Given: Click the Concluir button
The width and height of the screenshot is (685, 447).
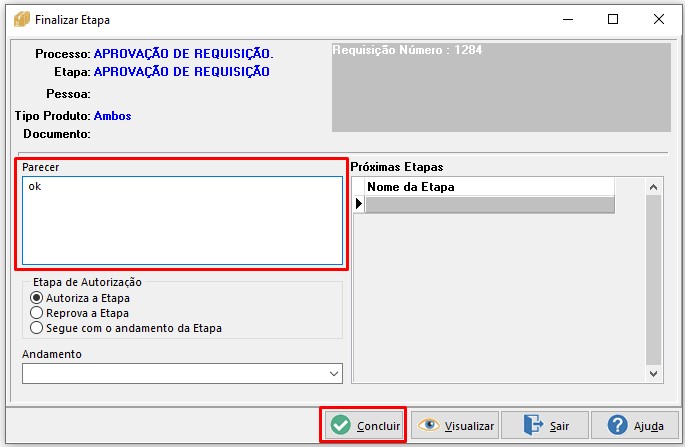Looking at the screenshot, I should pyautogui.click(x=363, y=425).
